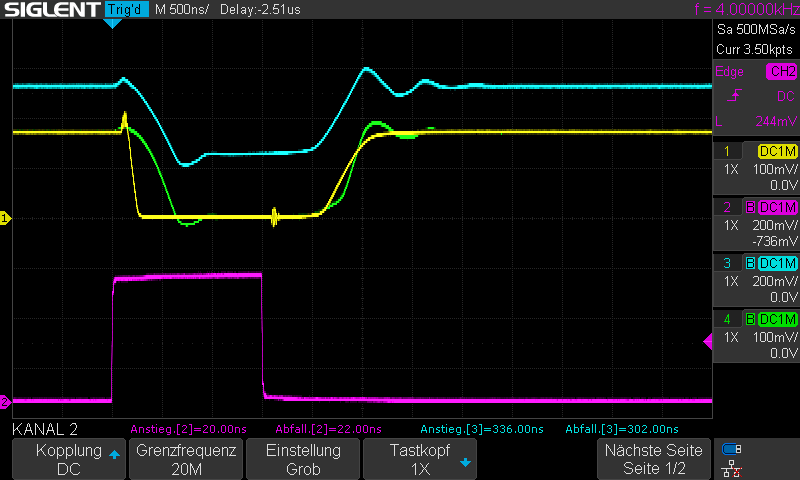Screen dimensions: 800x480
Task: Click the cyan DC1M badge of channel 3
Action: (778, 263)
